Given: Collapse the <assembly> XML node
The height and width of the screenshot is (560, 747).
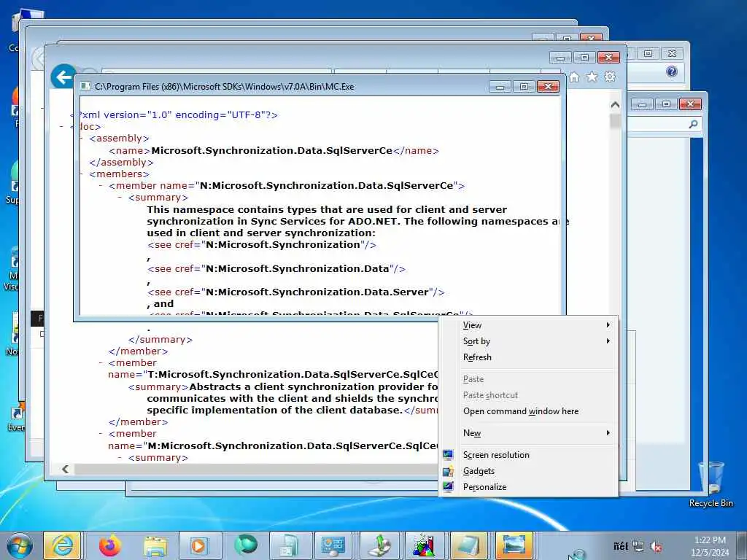Looking at the screenshot, I should (82, 139).
